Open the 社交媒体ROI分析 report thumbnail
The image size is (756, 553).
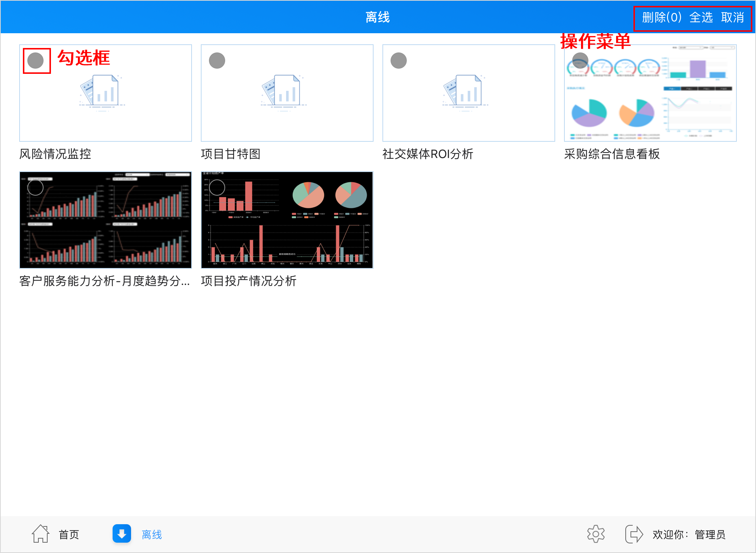pos(469,93)
